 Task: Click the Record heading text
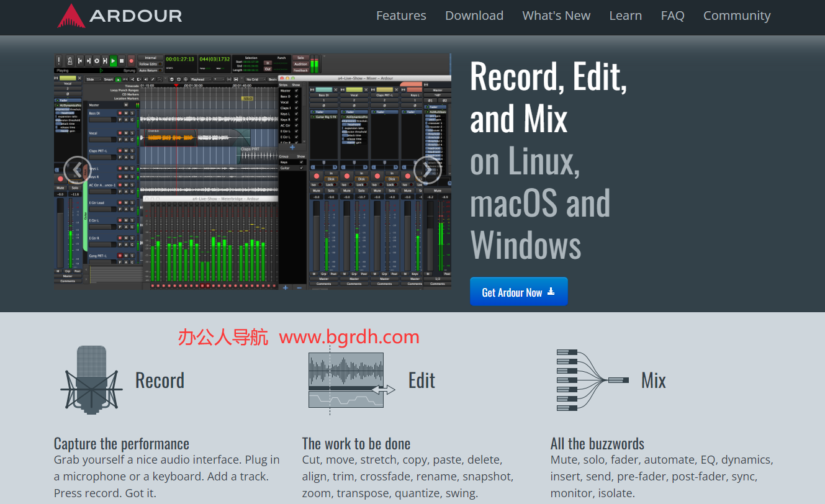(160, 380)
